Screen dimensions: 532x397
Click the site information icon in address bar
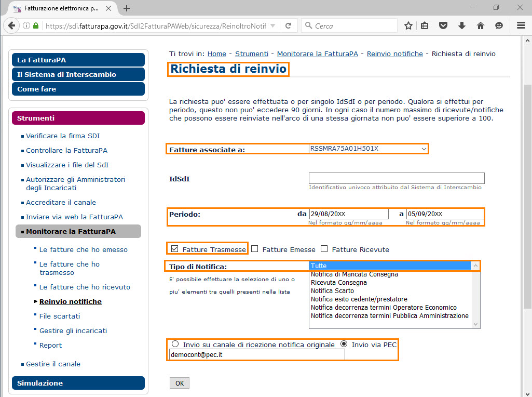click(26, 26)
